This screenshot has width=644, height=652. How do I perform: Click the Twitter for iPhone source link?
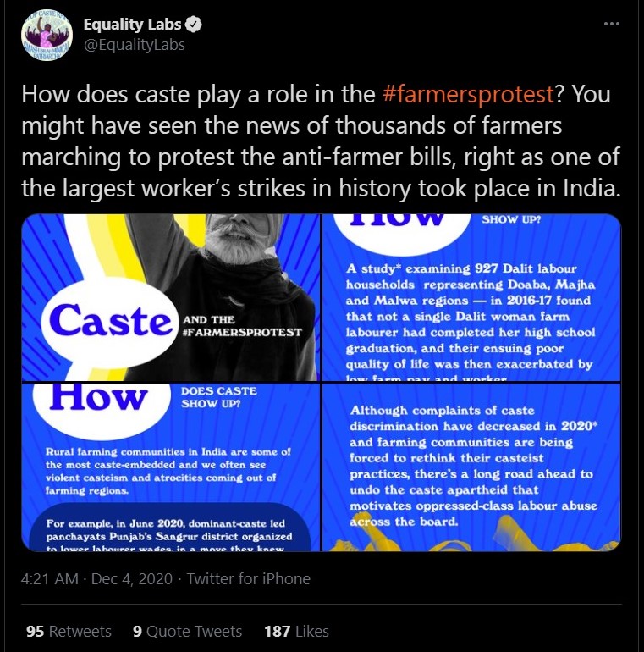[x=249, y=579]
